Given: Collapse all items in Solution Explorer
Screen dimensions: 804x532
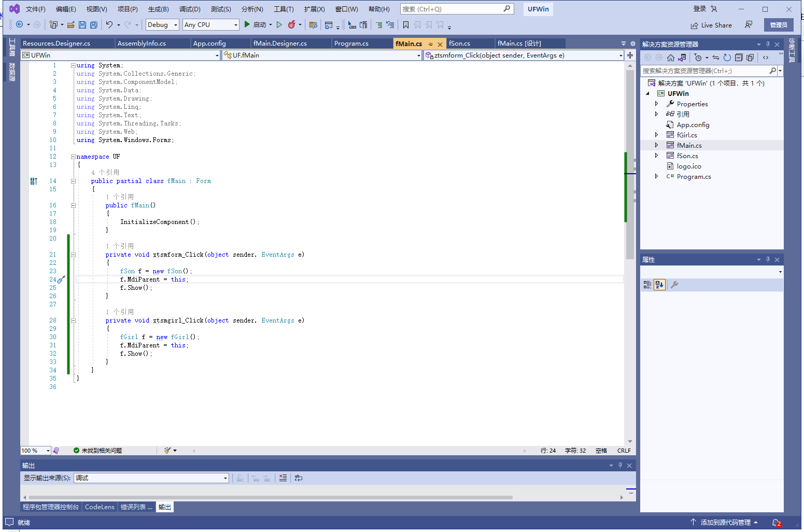Looking at the screenshot, I should point(739,58).
